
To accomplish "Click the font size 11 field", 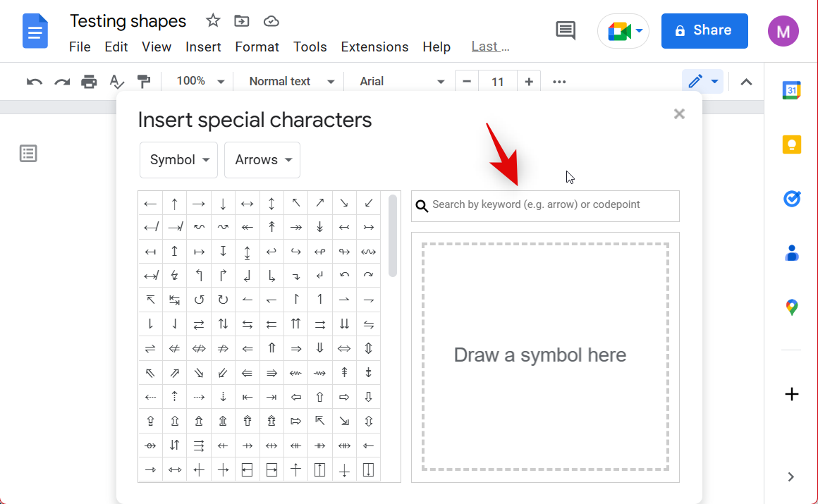I will coord(498,82).
